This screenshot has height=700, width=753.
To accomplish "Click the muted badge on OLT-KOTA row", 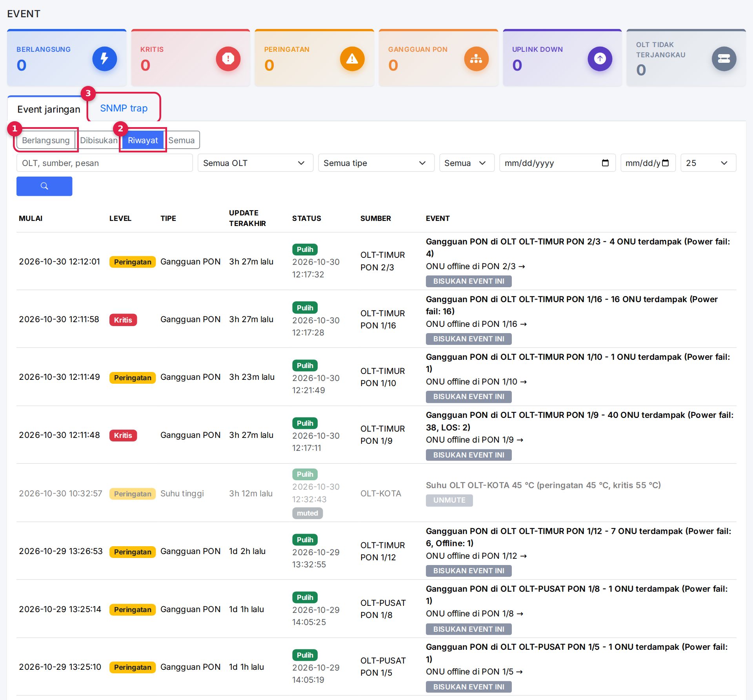I will (307, 513).
